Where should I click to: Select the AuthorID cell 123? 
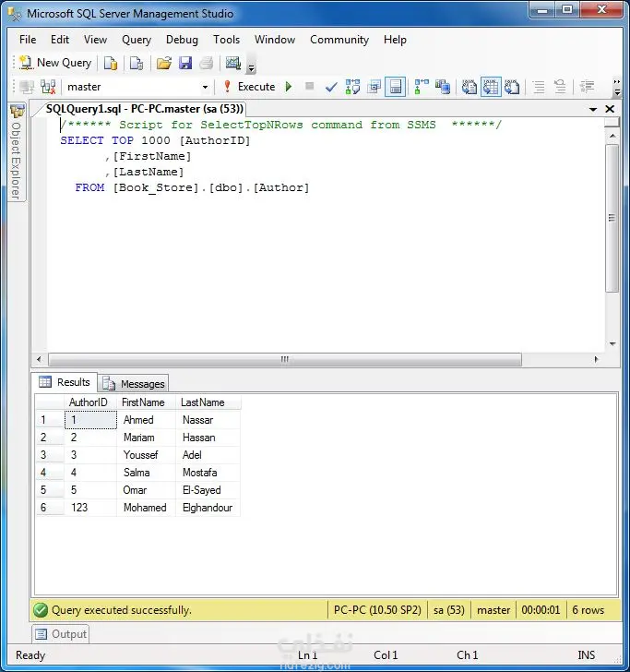coord(90,508)
